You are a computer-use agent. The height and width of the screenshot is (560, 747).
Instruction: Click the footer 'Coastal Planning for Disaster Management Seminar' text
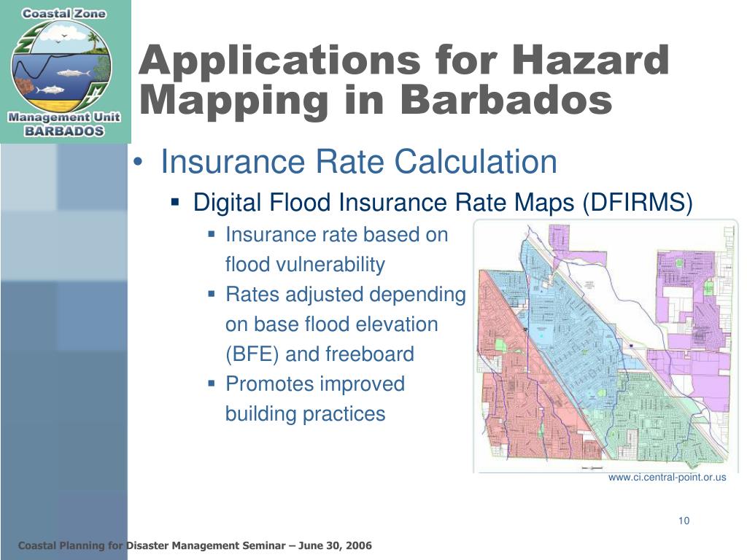pos(152,545)
